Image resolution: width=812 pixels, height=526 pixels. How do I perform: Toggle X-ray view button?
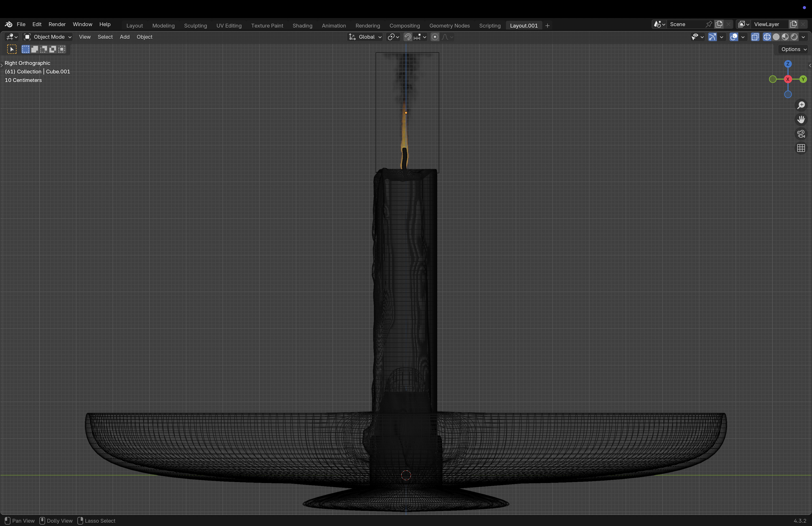[x=755, y=37]
